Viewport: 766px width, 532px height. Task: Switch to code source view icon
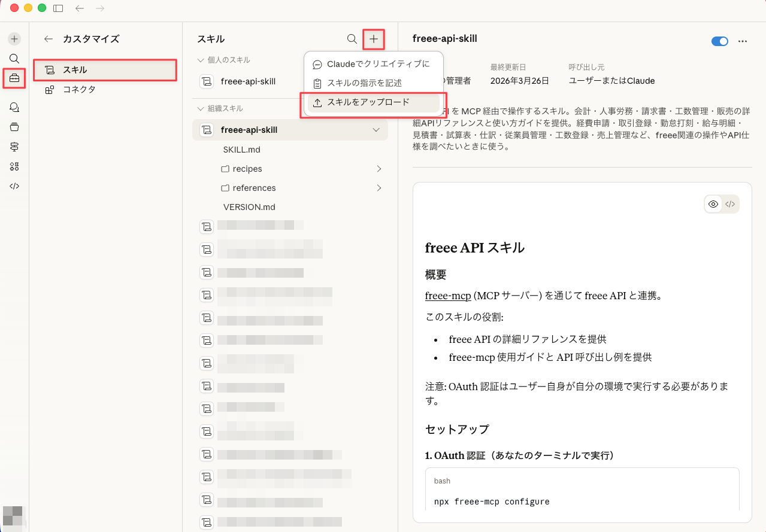730,204
